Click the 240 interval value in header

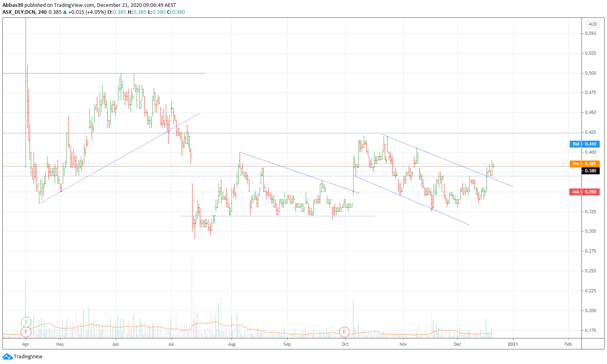(x=42, y=12)
